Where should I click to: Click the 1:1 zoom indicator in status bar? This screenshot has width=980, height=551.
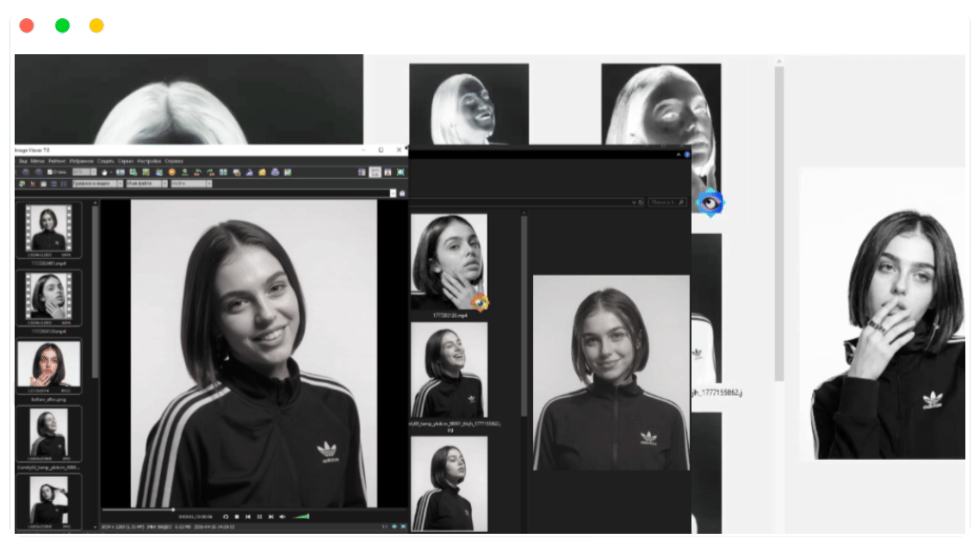point(385,527)
